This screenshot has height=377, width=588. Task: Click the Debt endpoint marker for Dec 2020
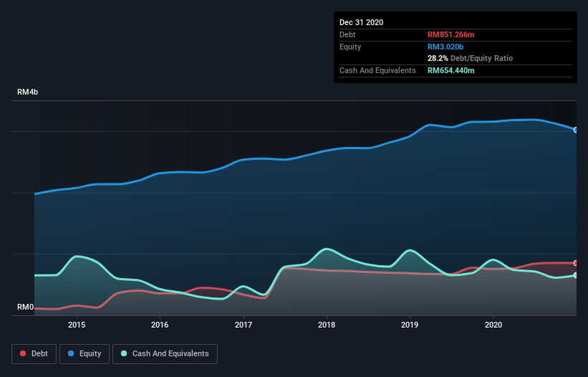576,263
